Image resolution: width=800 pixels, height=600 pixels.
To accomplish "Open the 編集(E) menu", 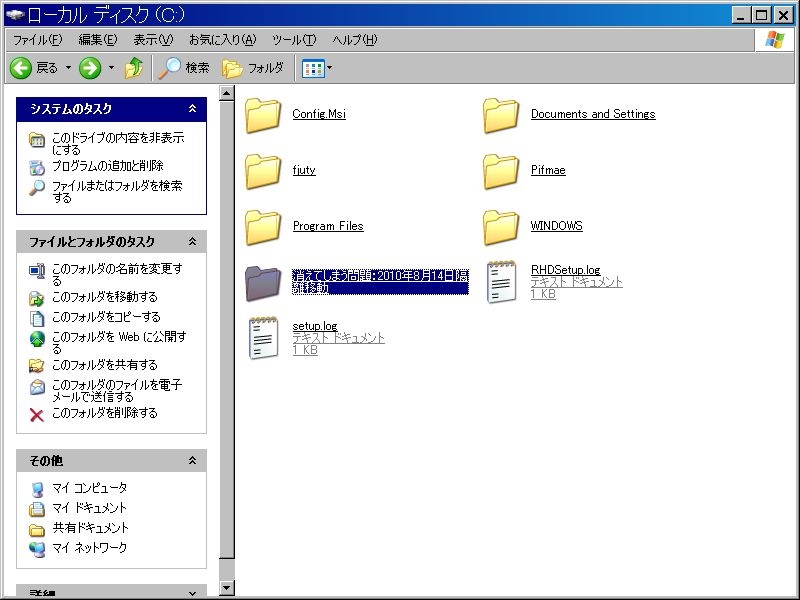I will [x=98, y=40].
